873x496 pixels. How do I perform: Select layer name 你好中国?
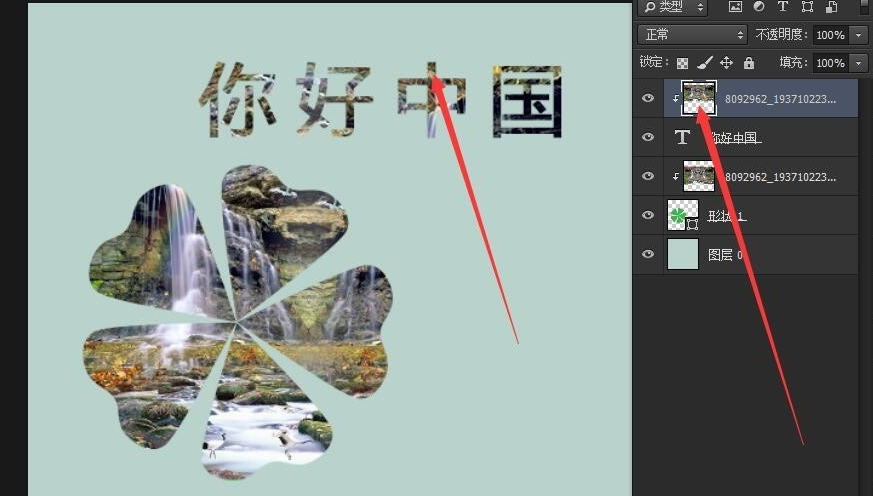point(736,137)
